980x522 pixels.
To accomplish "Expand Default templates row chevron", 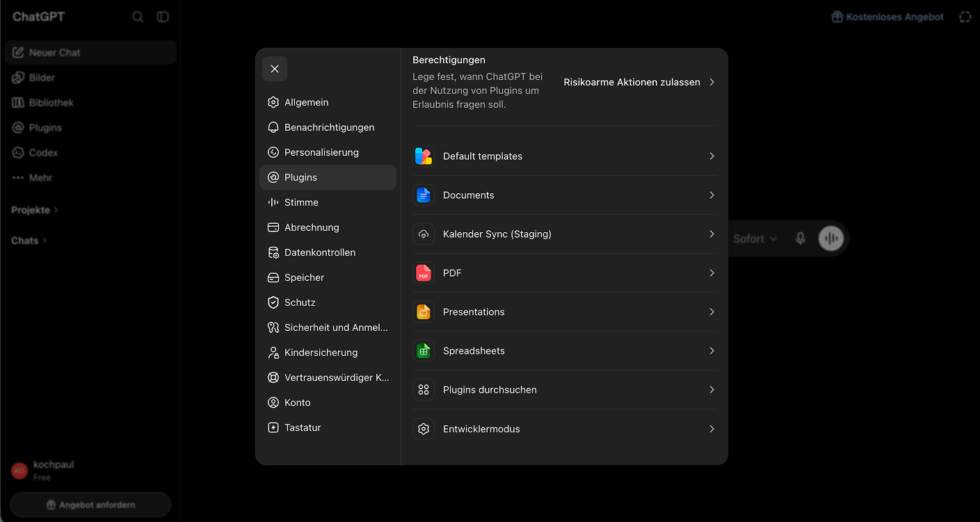I will 712,156.
